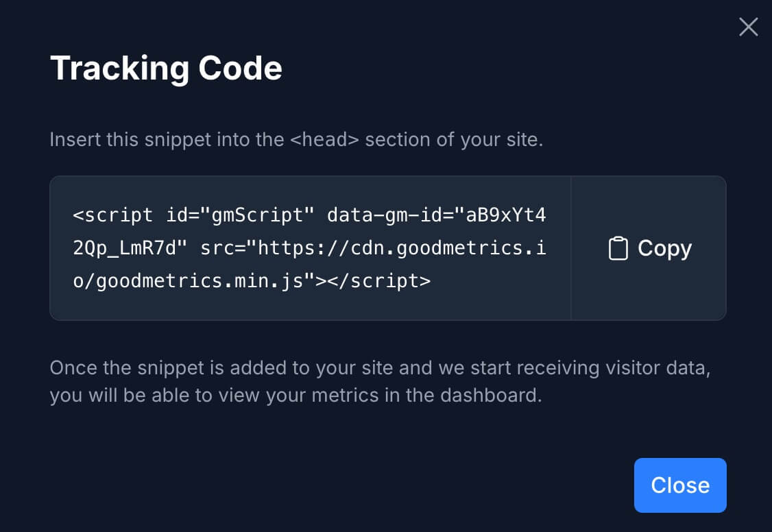Click the clipboard icon next to Copy
772x532 pixels.
(x=618, y=248)
